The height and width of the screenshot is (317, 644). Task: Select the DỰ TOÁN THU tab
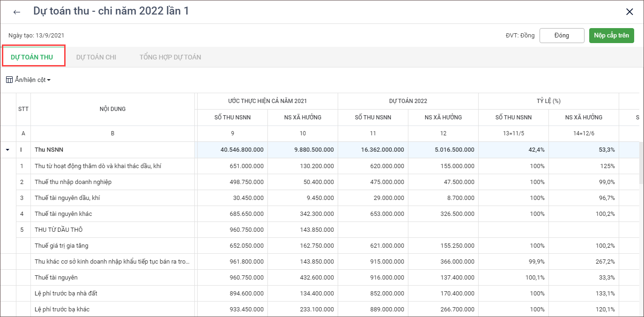[x=32, y=57]
